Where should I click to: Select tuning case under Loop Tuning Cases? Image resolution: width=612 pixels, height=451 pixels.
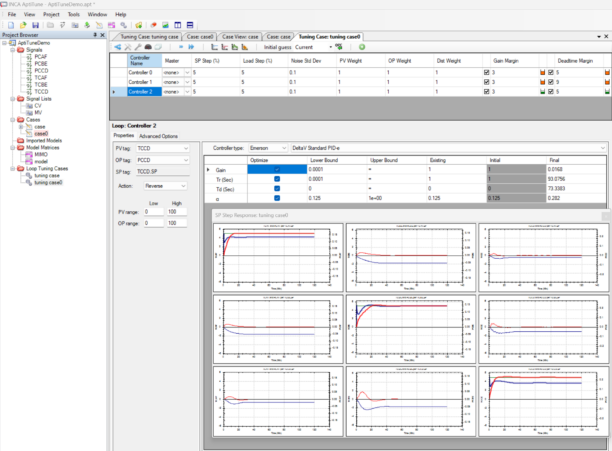tap(48, 176)
